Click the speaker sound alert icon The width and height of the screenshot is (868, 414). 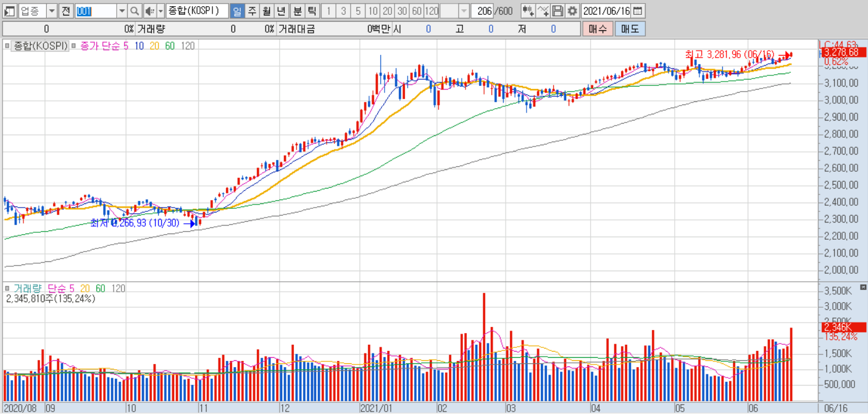[150, 11]
